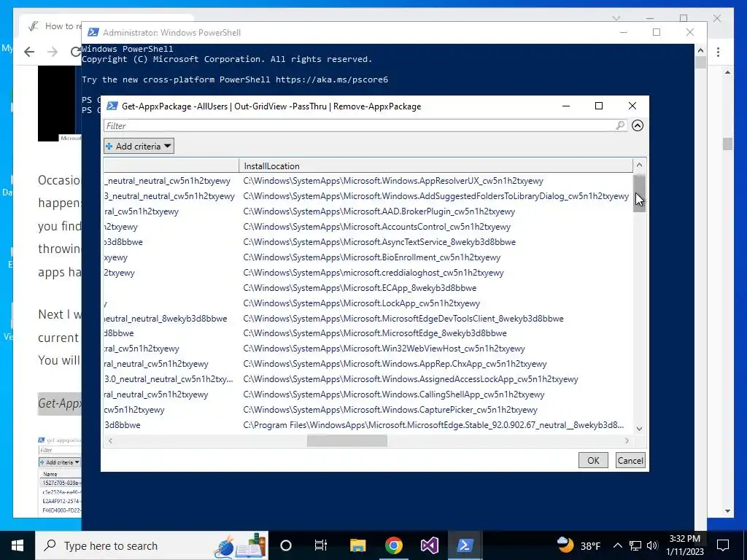Select the Microsoft.Windows.AppRep.ChxApp row
Image resolution: width=747 pixels, height=560 pixels.
(368, 364)
